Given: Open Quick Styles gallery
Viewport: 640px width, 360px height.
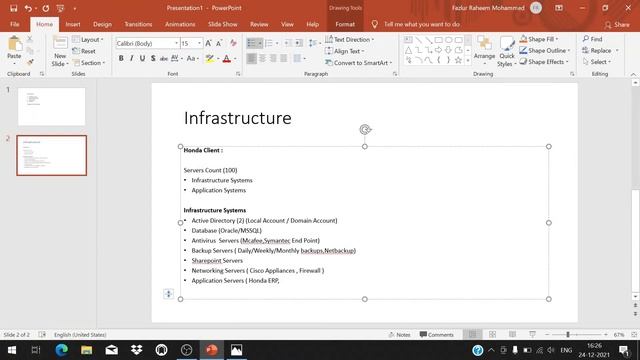Looking at the screenshot, I should tap(507, 51).
